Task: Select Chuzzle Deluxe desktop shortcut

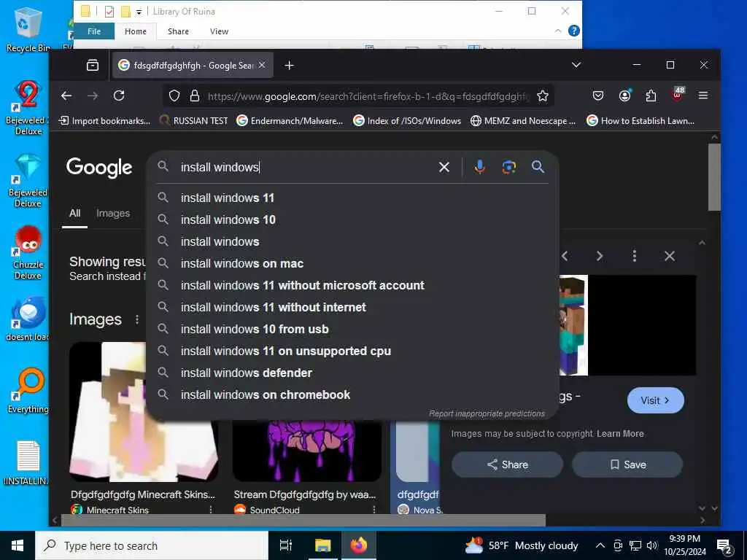Action: [x=28, y=253]
